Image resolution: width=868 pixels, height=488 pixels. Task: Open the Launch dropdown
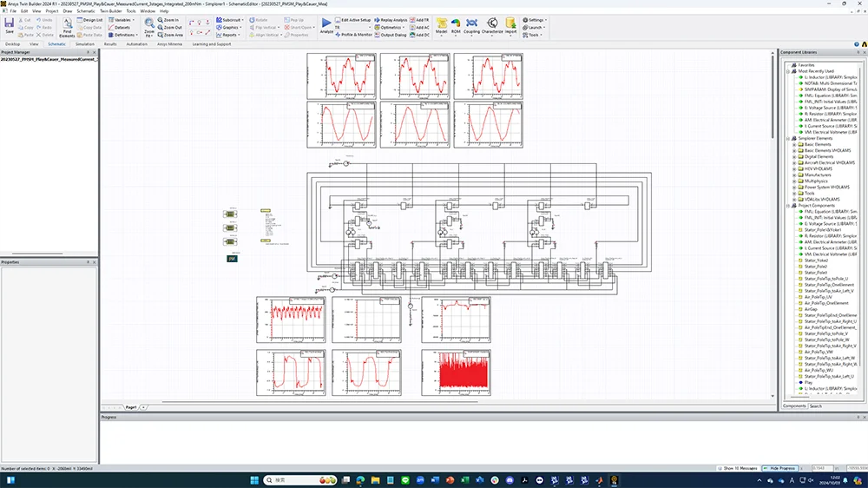coord(534,27)
